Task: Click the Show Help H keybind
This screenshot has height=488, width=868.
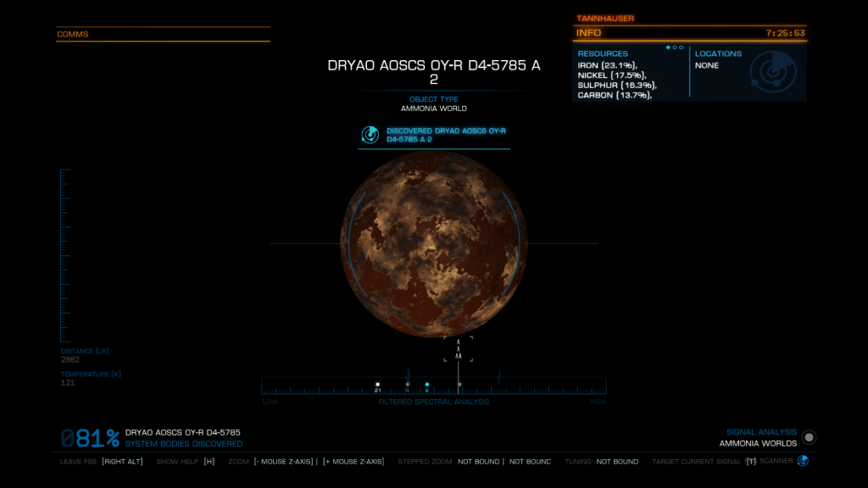Action: (209, 462)
